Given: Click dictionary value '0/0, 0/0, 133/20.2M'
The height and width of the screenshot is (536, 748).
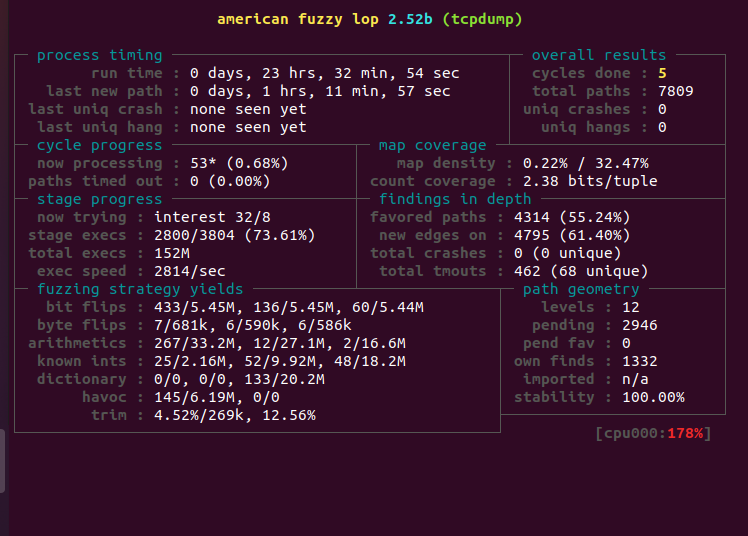Looking at the screenshot, I should click(x=239, y=380).
